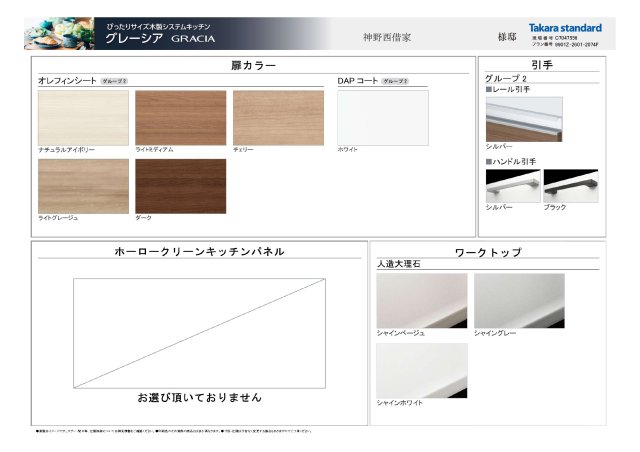Click the ライトグレージュ caption text

coord(58,218)
